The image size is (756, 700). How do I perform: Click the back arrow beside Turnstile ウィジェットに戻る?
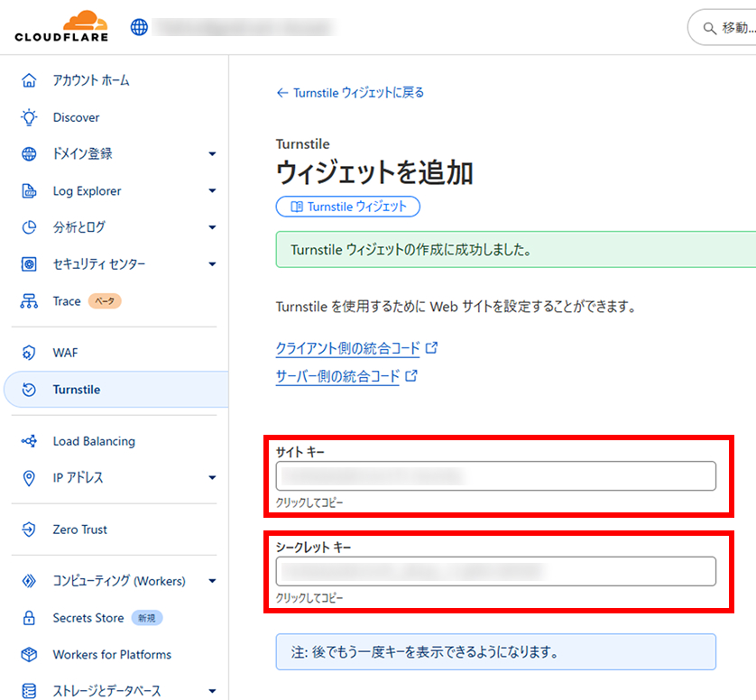[x=282, y=93]
